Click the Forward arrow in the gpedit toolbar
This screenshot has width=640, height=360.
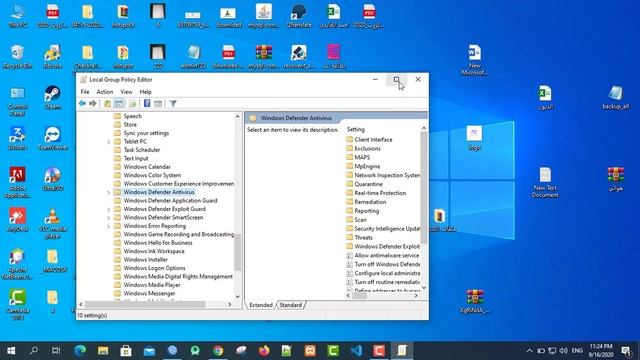93,104
